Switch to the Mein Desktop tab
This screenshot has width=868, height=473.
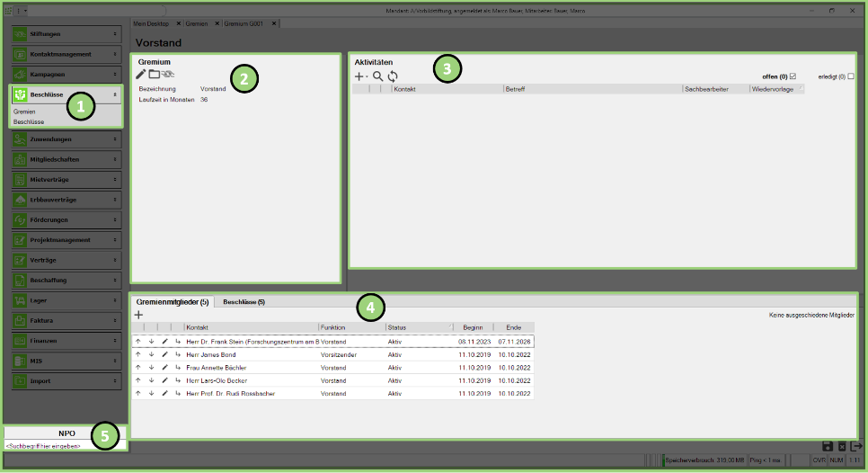click(151, 23)
